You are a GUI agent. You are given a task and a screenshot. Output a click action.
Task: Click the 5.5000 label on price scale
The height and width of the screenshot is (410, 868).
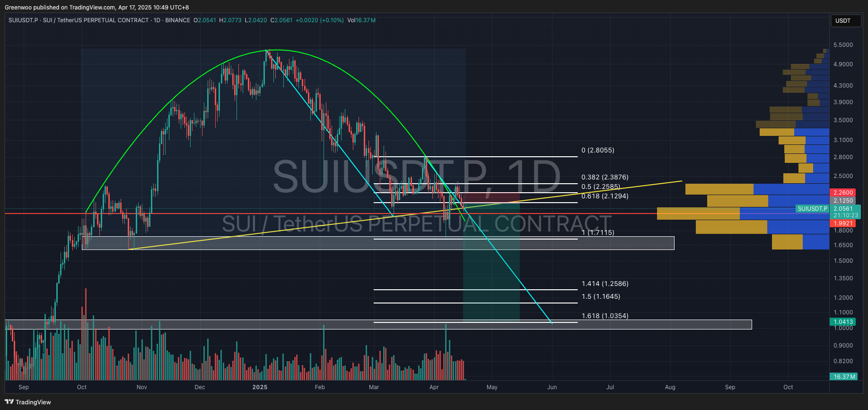coord(843,45)
